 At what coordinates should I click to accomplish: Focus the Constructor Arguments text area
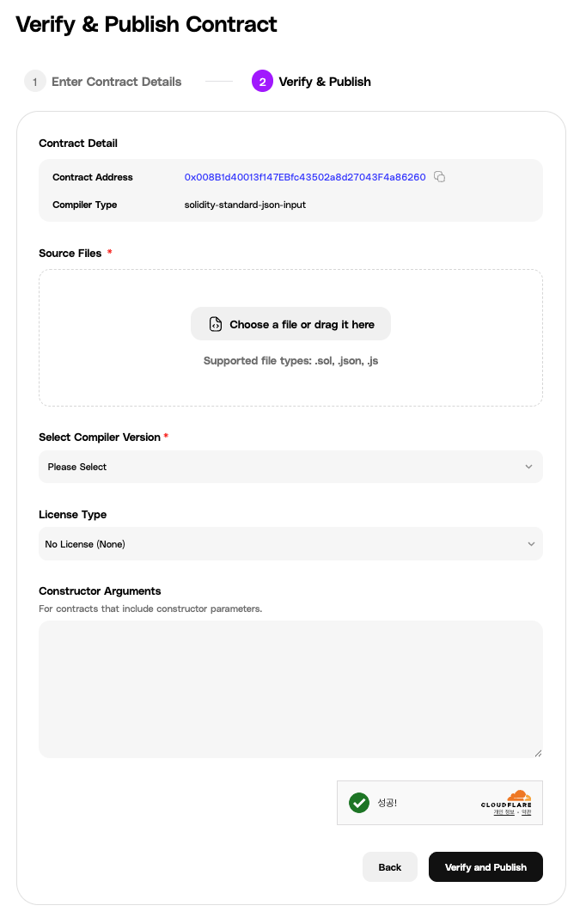[x=290, y=688]
